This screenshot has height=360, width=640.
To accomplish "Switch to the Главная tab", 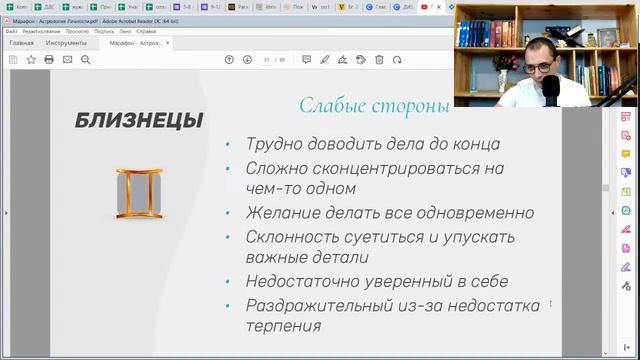I will tap(22, 43).
